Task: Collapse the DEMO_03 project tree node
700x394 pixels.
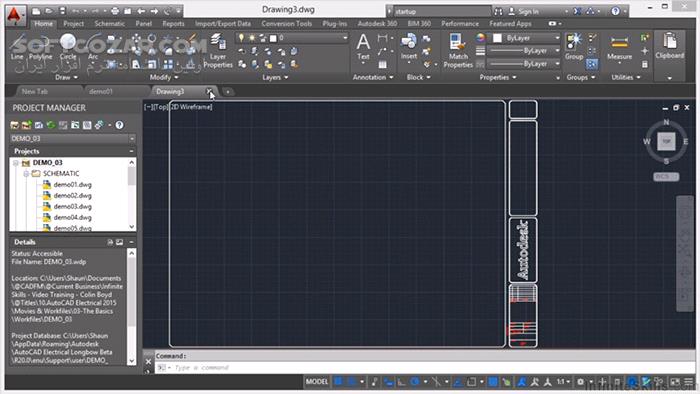Action: pyautogui.click(x=16, y=163)
